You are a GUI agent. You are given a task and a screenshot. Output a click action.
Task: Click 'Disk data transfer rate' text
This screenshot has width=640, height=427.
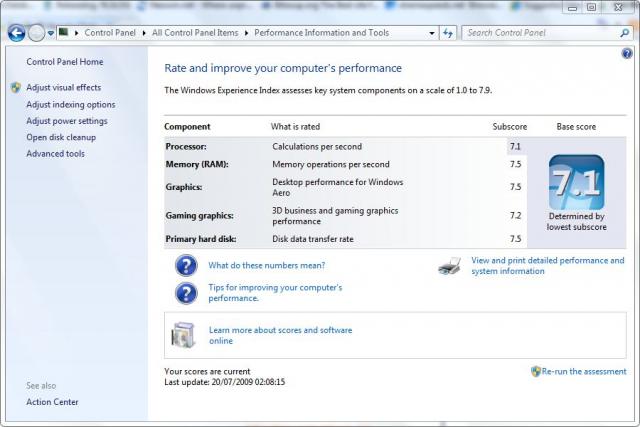click(x=313, y=239)
